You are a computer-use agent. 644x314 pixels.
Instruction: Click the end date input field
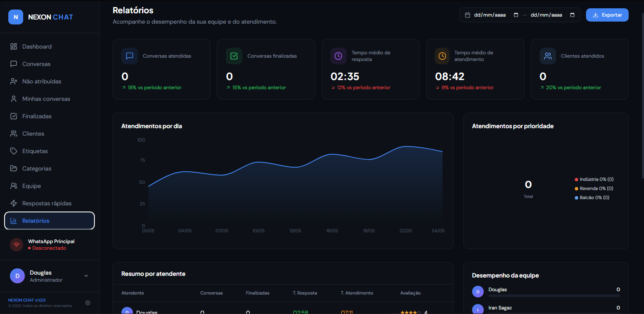552,15
